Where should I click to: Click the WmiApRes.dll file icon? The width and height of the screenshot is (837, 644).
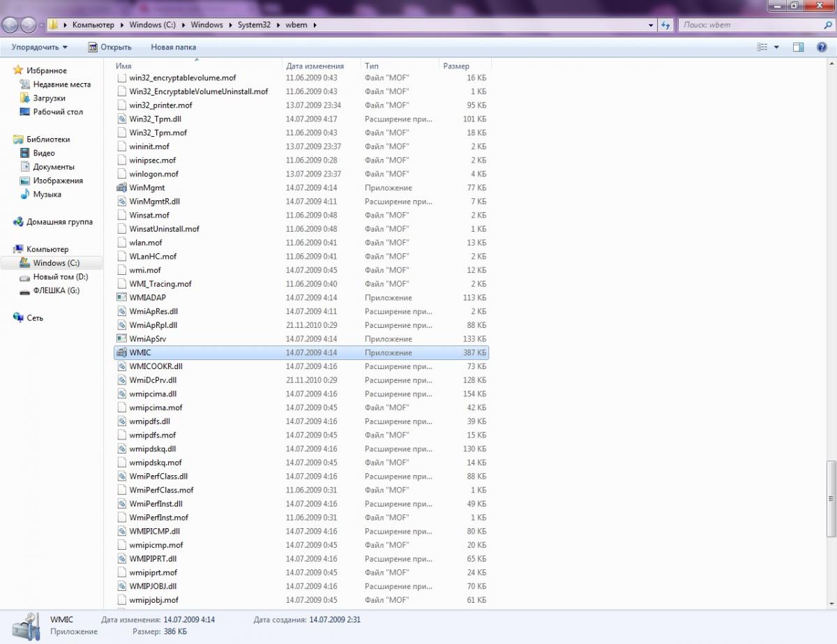point(122,311)
